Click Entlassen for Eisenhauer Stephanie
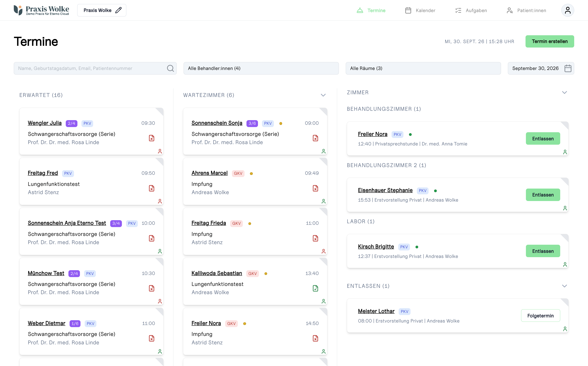The width and height of the screenshot is (588, 366). pos(543,195)
